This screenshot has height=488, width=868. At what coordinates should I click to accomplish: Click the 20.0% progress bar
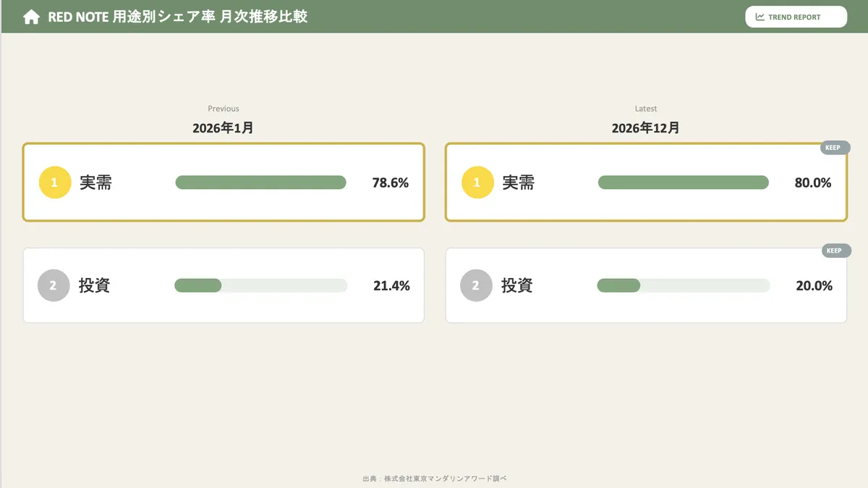click(683, 285)
